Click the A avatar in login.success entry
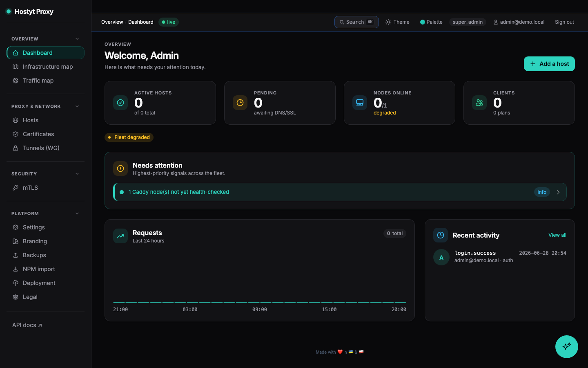 (x=441, y=257)
